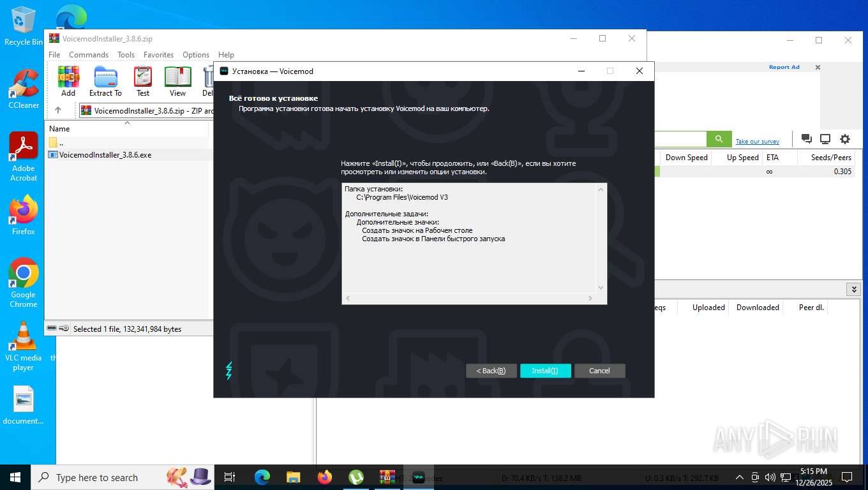Open Microsoft Edge from taskbar

(262, 477)
